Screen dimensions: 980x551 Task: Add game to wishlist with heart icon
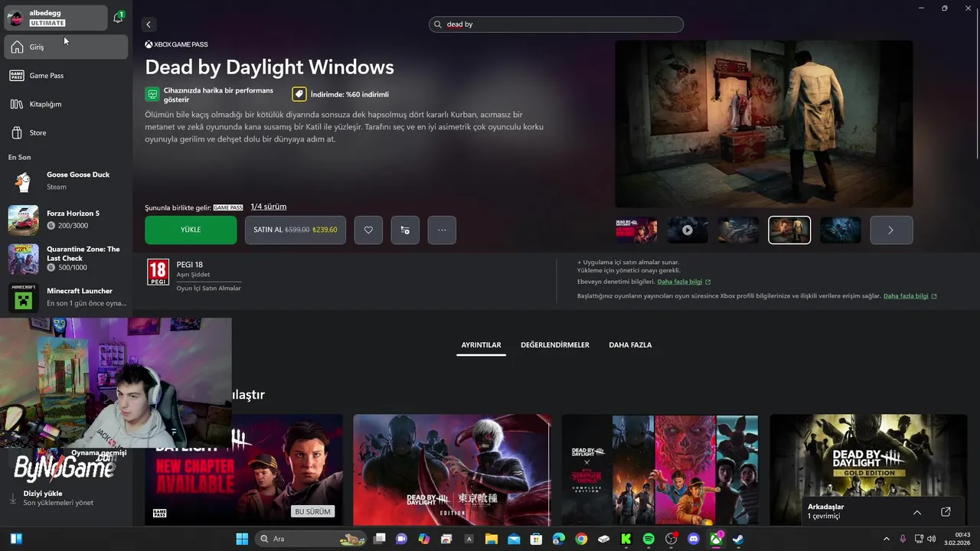368,230
